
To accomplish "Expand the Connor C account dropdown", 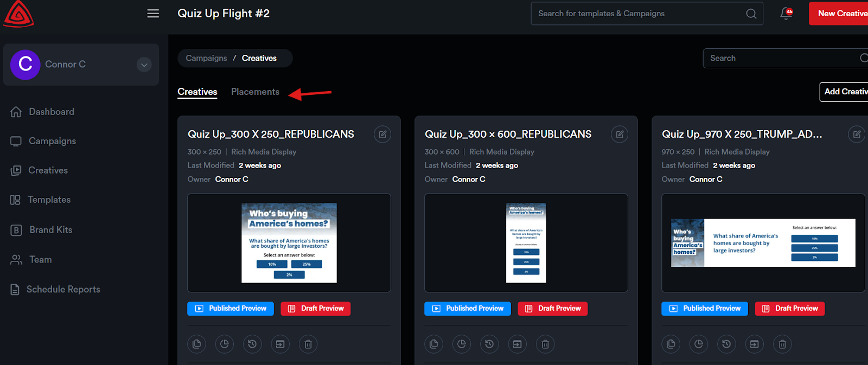I will pyautogui.click(x=144, y=65).
